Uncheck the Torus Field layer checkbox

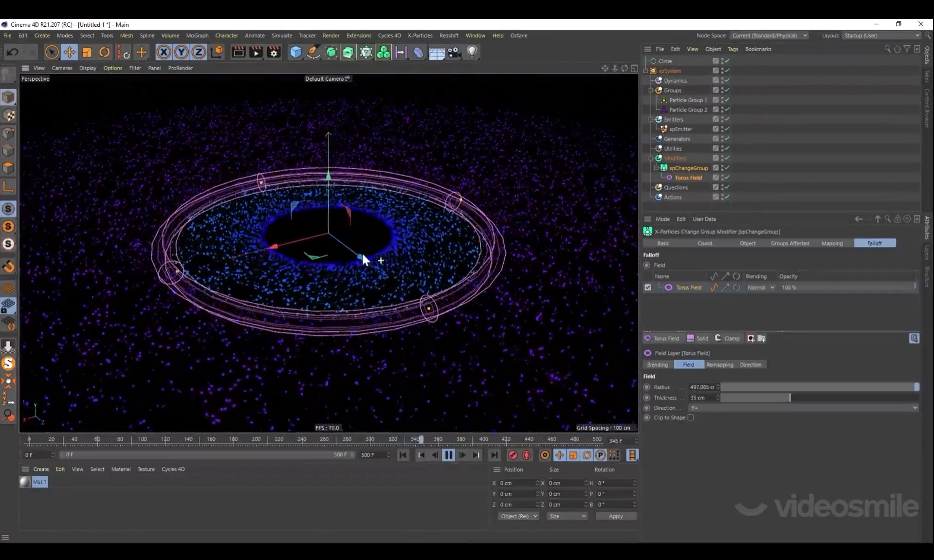pos(648,288)
